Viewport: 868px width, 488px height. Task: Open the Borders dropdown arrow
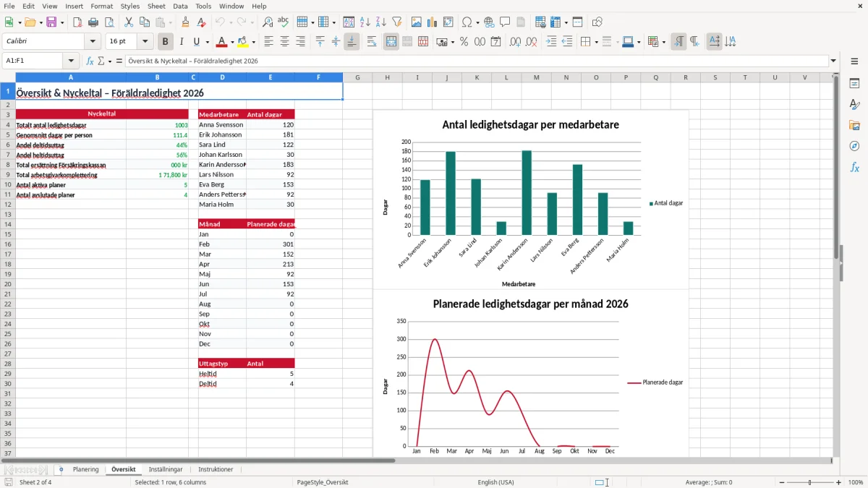[596, 42]
